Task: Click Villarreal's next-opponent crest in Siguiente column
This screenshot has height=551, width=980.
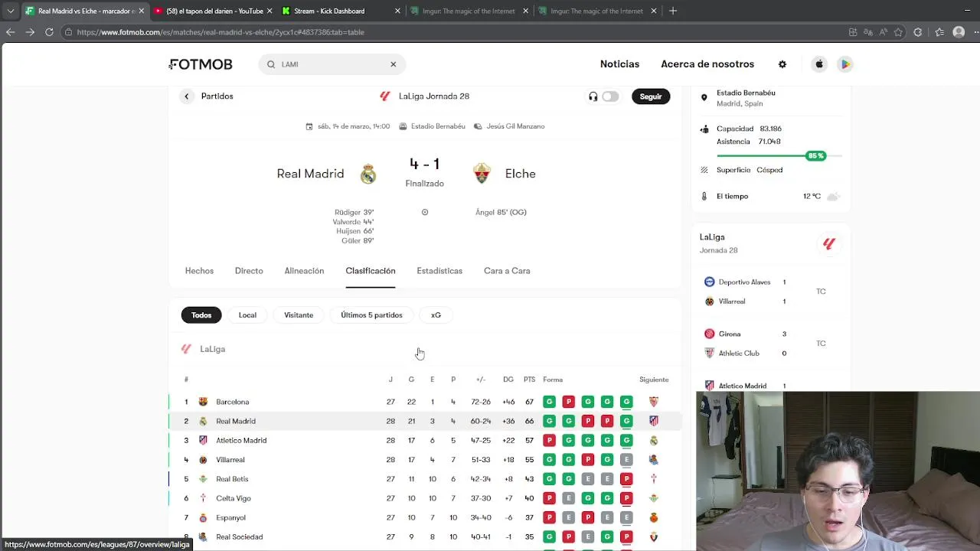Action: coord(654,460)
